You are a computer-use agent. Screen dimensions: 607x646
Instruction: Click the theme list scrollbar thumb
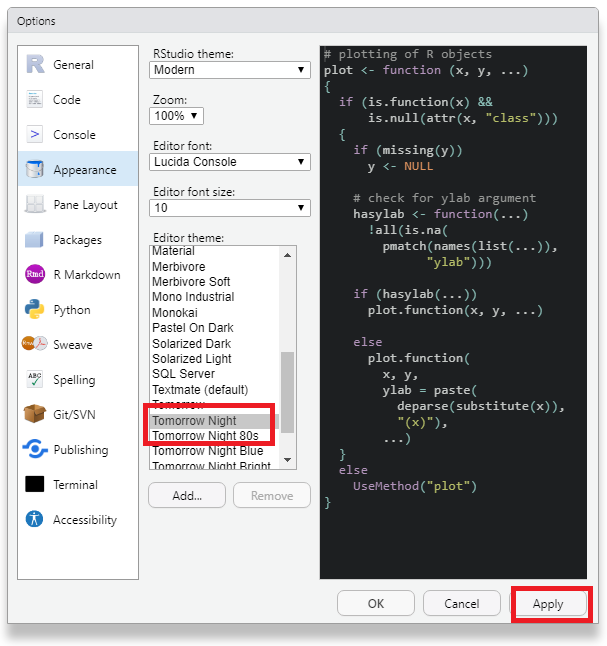[287, 392]
